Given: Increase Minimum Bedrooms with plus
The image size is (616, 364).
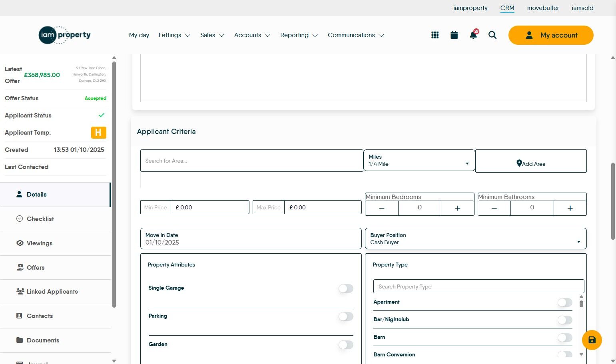Looking at the screenshot, I should (457, 208).
